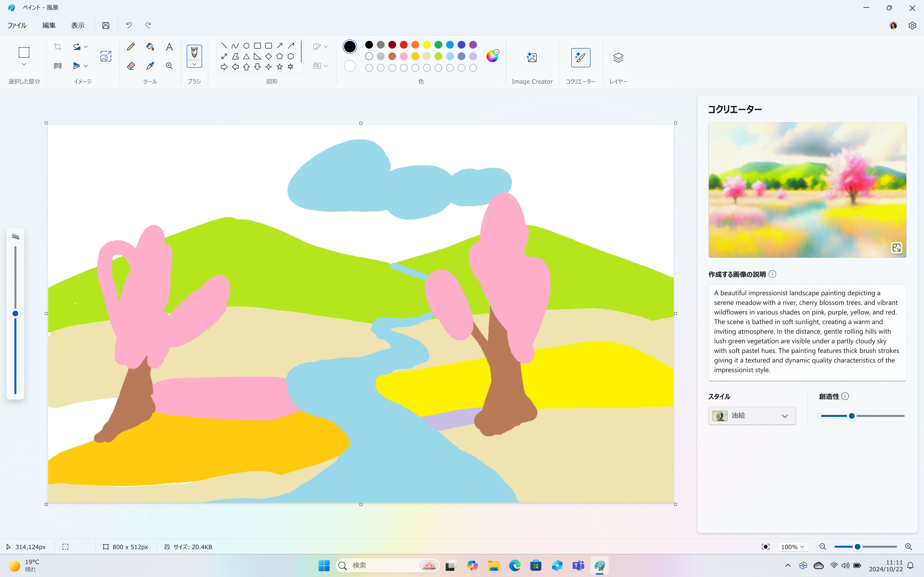Screen dimensions: 924x577
Task: Click the 創造性 info button
Action: click(x=846, y=396)
